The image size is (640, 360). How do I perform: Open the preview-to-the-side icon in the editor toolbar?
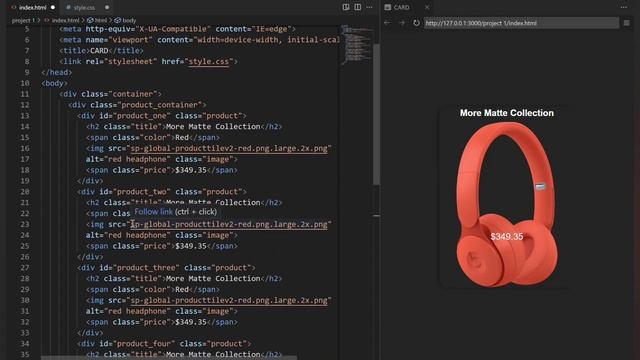(x=346, y=7)
